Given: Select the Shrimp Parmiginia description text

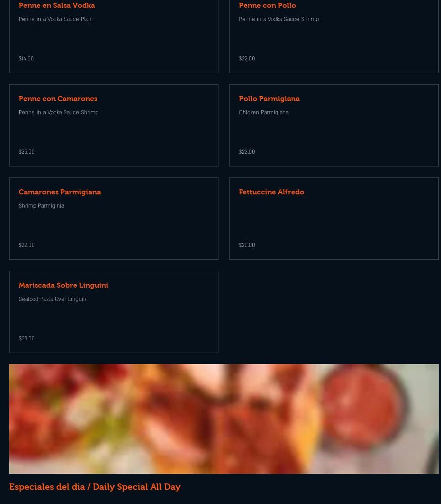Looking at the screenshot, I should [42, 205].
